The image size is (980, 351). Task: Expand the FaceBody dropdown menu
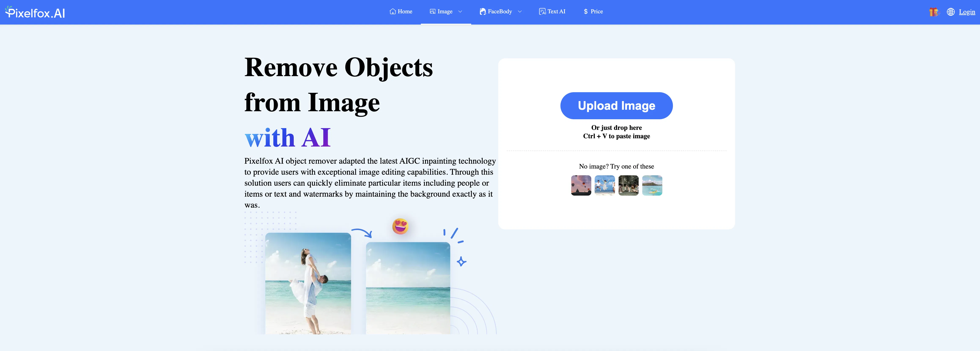click(520, 11)
